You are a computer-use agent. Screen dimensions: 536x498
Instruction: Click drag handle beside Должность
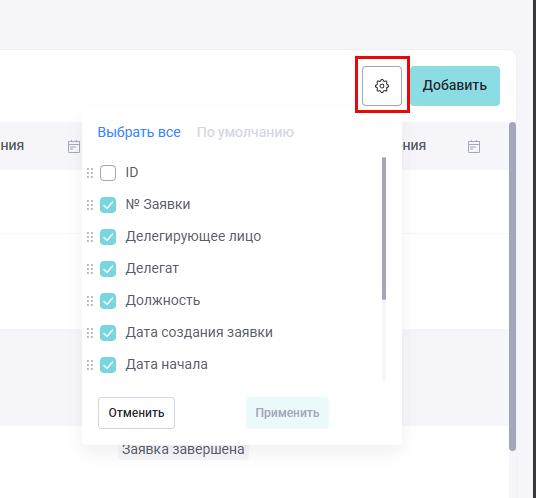pos(90,301)
